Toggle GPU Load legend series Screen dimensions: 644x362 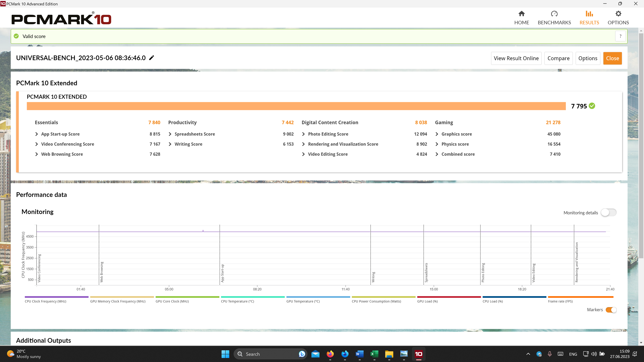coord(449,299)
